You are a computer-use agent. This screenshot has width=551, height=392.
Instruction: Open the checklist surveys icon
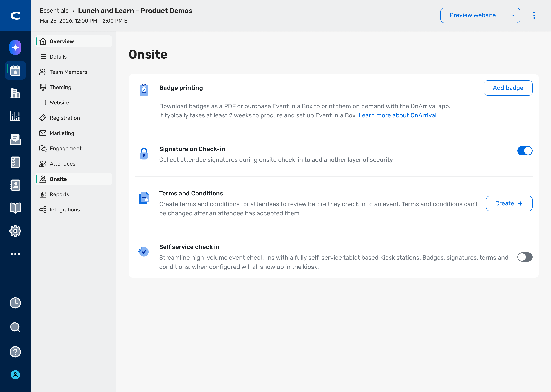15,162
